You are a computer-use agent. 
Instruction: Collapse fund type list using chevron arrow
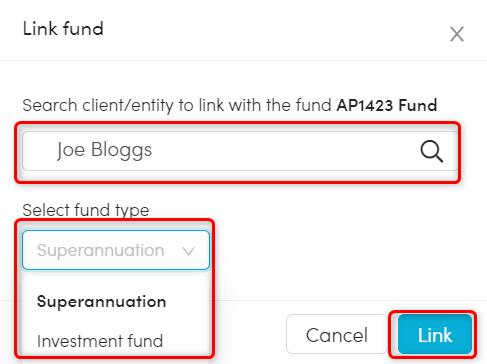pos(188,251)
